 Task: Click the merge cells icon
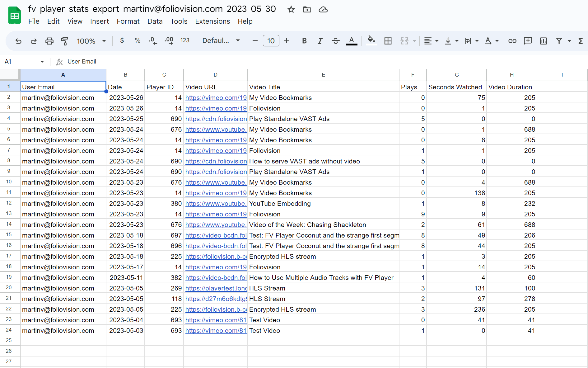click(404, 41)
